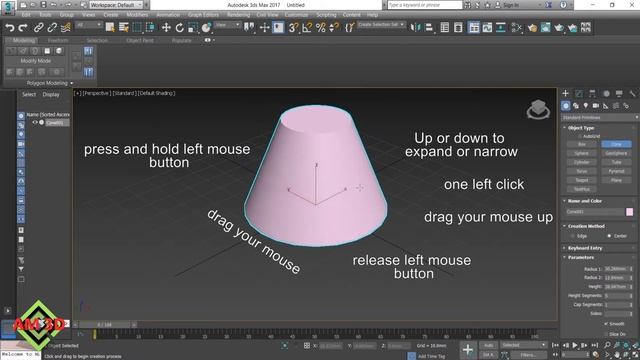Viewport: 640px width, 360px height.
Task: Toggle the 3D Snaps icon
Action: tap(293, 27)
